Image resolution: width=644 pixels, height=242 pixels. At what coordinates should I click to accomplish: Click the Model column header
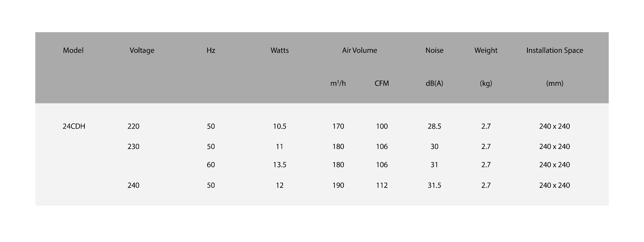pos(73,50)
